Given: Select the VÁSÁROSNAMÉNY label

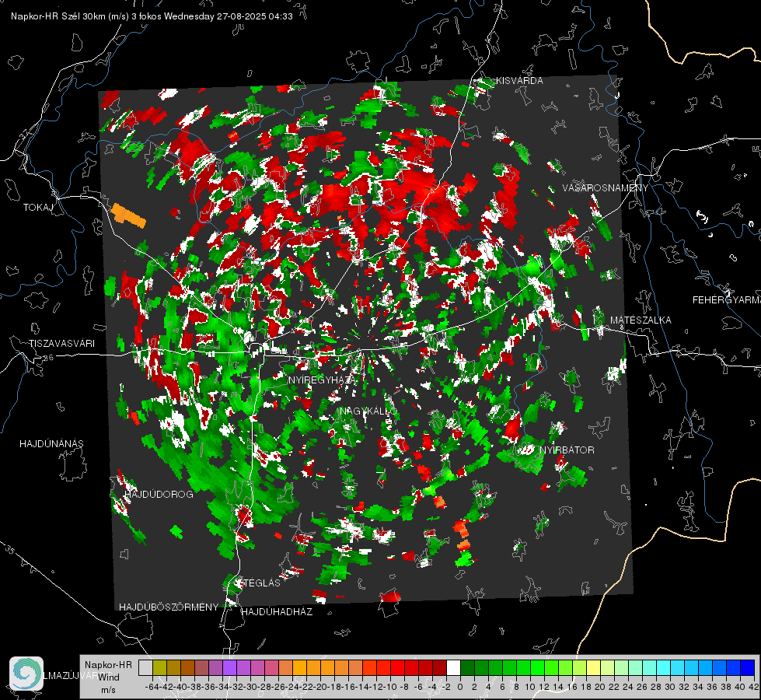Looking at the screenshot, I should [x=606, y=188].
